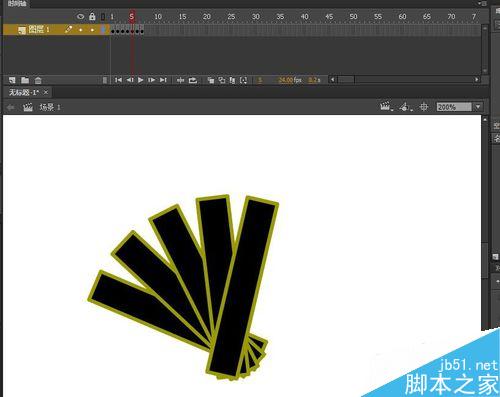The height and width of the screenshot is (397, 500).
Task: Toggle layer 1 lock dot
Action: point(92,30)
